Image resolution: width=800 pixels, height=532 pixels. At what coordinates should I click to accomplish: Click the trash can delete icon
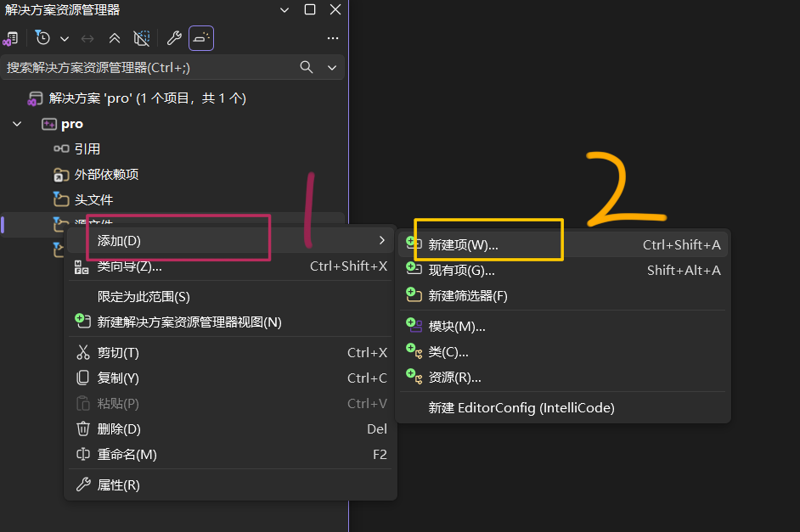click(x=82, y=428)
